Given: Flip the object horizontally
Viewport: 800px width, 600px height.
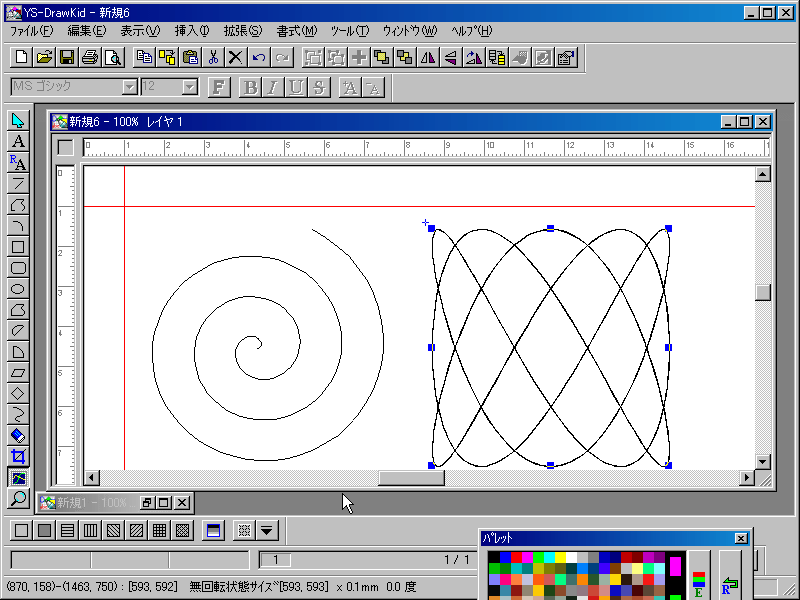Looking at the screenshot, I should click(428, 57).
